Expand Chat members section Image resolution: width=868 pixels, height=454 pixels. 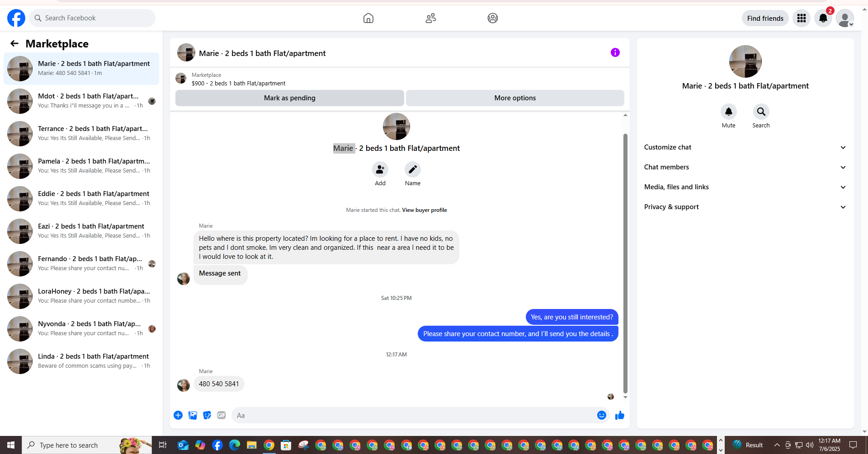[x=745, y=167]
